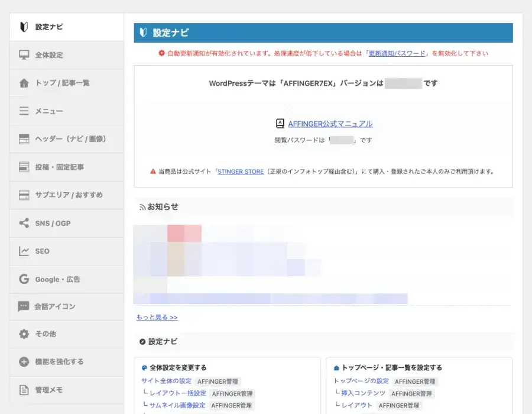Open Google・広告 settings tab

[x=67, y=279]
